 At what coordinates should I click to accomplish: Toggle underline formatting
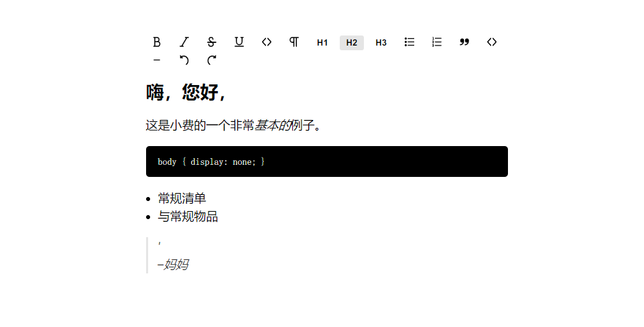(239, 42)
